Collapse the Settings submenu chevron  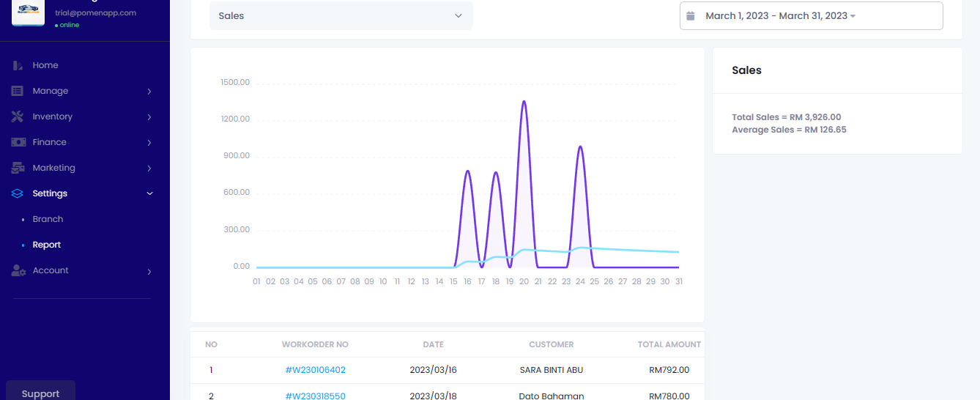click(x=149, y=193)
